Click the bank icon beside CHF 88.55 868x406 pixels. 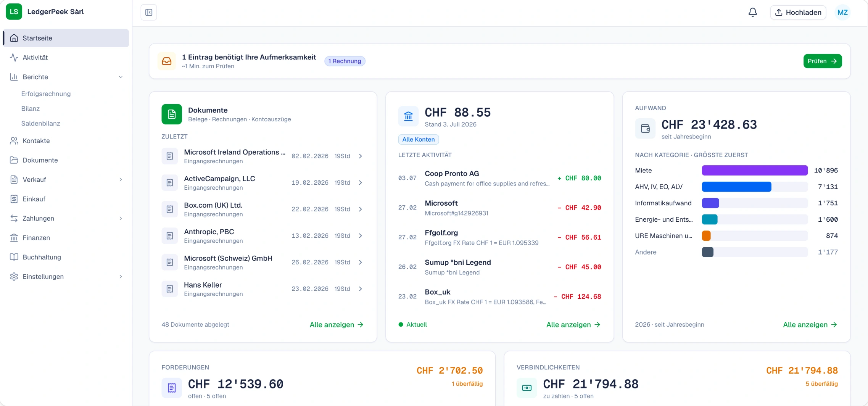(x=408, y=116)
